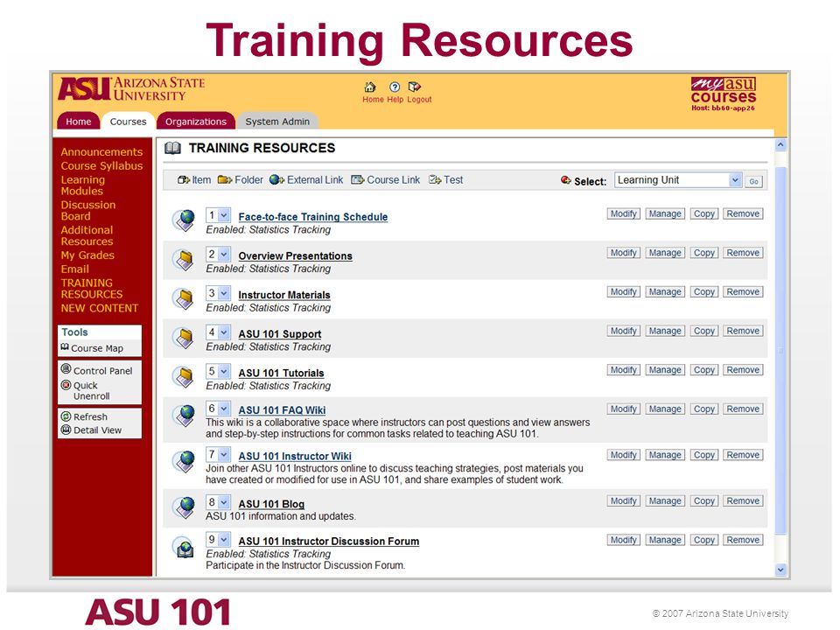840x630 pixels.
Task: Click Manage for ASU 101 FAQ Wiki
Action: pyautogui.click(x=665, y=409)
